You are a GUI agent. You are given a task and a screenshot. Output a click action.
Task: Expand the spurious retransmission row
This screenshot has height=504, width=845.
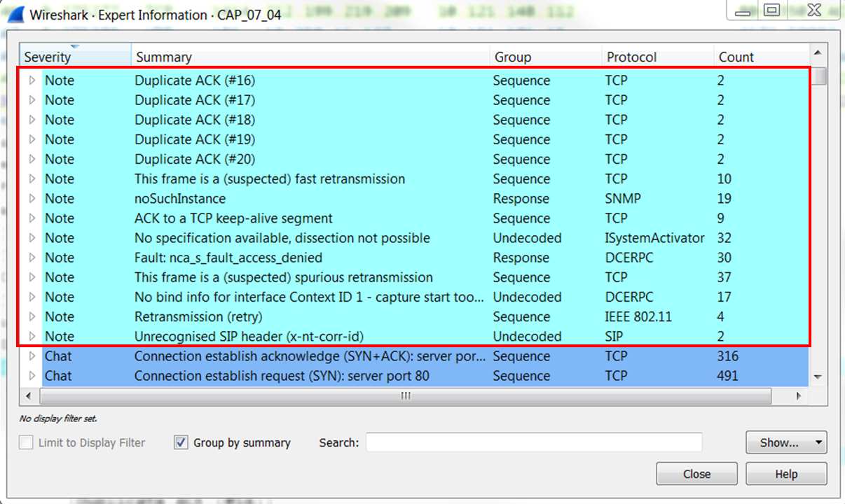pyautogui.click(x=32, y=277)
